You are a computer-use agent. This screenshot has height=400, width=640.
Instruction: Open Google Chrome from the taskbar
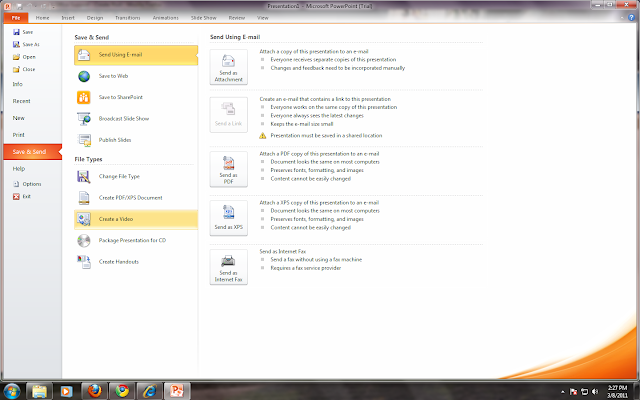coord(122,391)
